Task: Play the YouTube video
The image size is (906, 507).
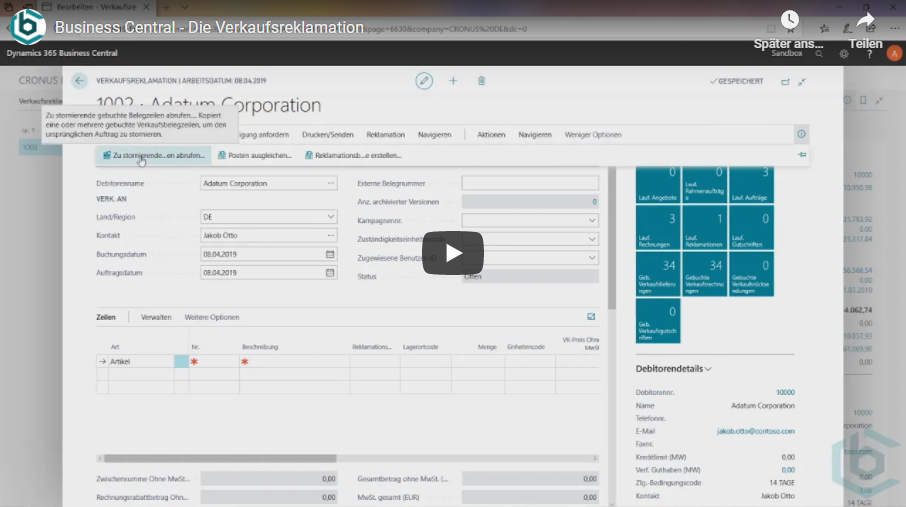Action: click(x=452, y=253)
